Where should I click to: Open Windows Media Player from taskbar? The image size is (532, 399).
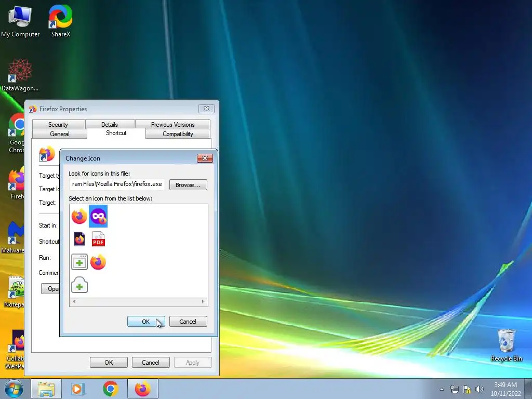[78, 389]
